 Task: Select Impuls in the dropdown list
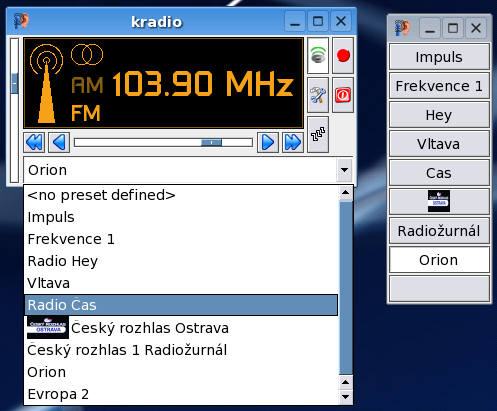coord(182,217)
